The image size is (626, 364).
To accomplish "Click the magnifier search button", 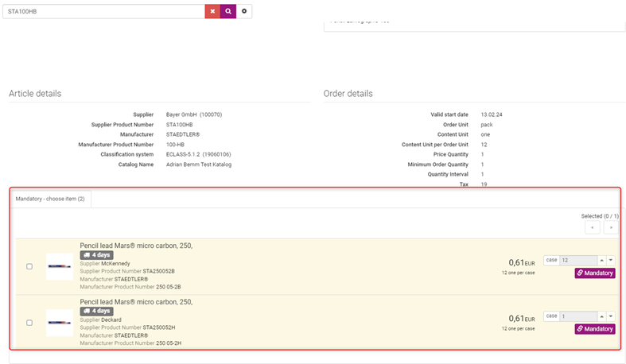I will pyautogui.click(x=228, y=11).
